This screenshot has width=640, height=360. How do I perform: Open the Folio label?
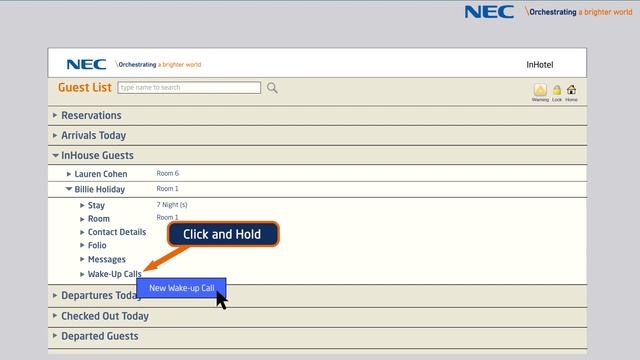pyautogui.click(x=97, y=245)
